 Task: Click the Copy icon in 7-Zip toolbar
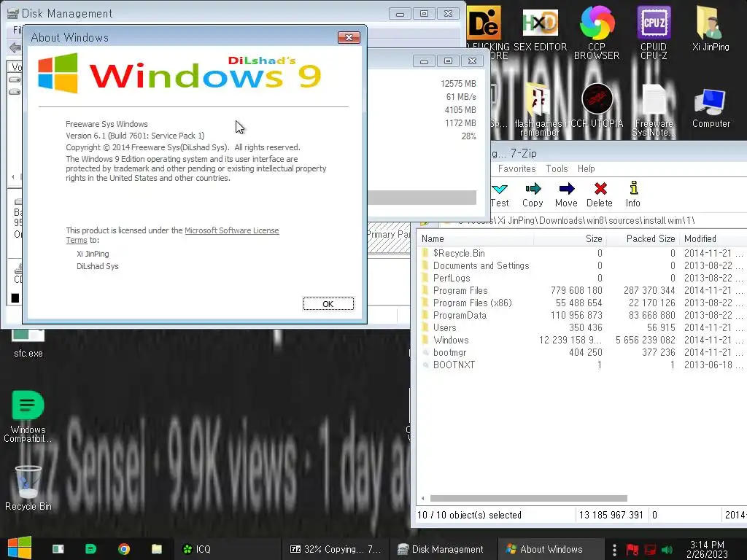point(533,195)
